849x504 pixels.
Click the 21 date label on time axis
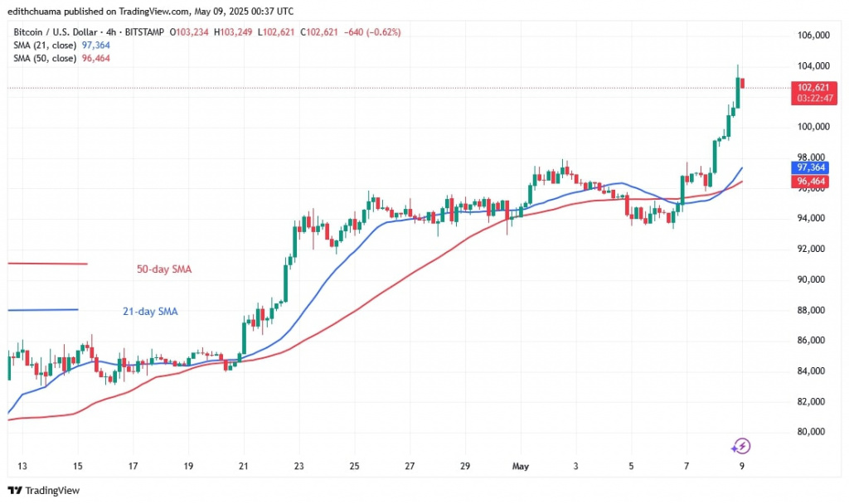click(243, 466)
